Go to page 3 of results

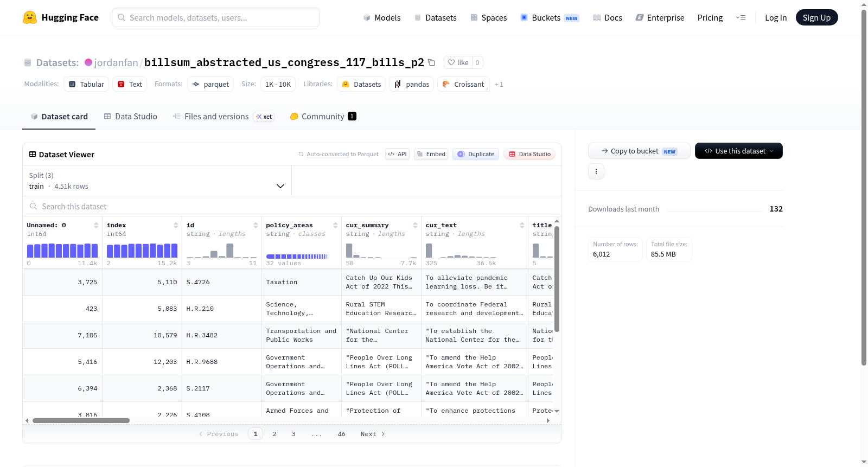pos(293,434)
